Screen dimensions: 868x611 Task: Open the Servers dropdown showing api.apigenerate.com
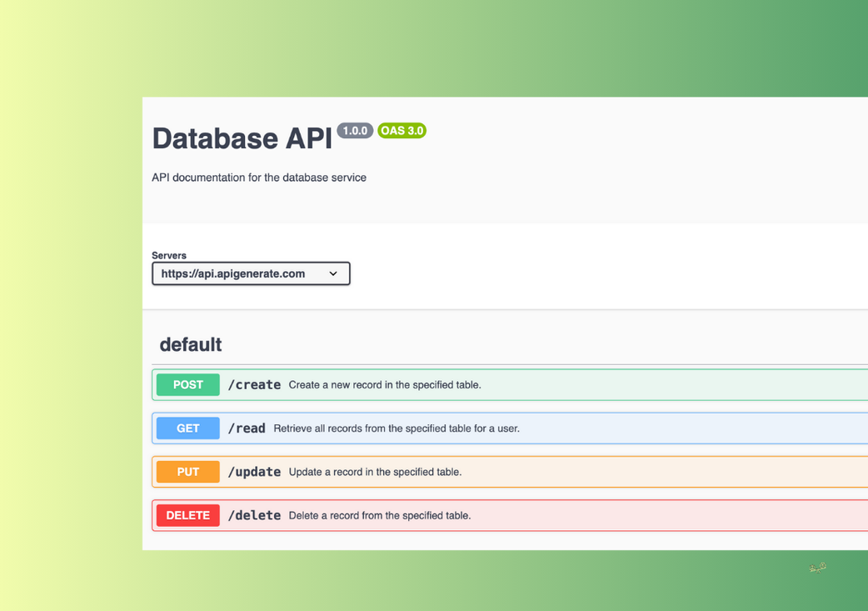242,273
